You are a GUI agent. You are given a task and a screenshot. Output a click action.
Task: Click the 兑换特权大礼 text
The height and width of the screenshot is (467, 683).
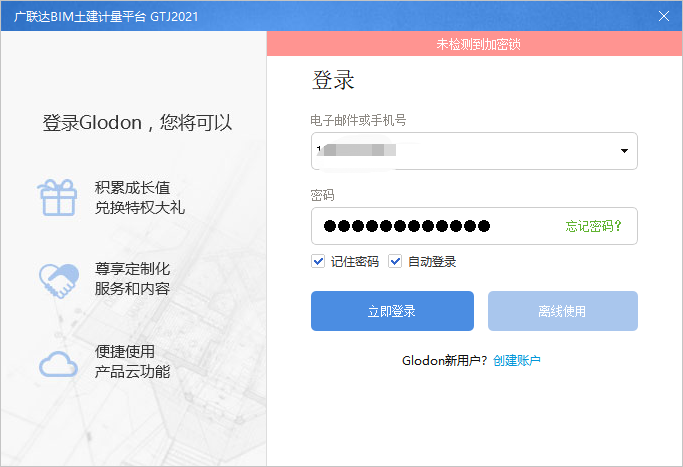click(140, 207)
